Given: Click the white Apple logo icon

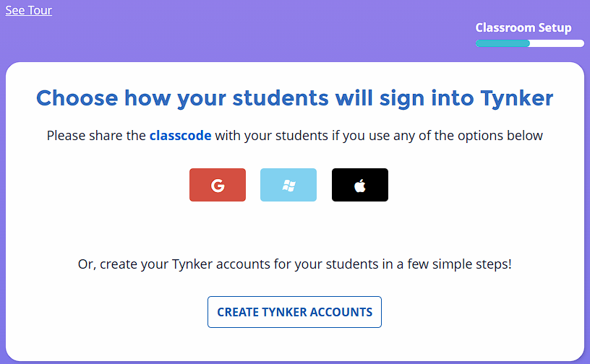Looking at the screenshot, I should (x=360, y=186).
